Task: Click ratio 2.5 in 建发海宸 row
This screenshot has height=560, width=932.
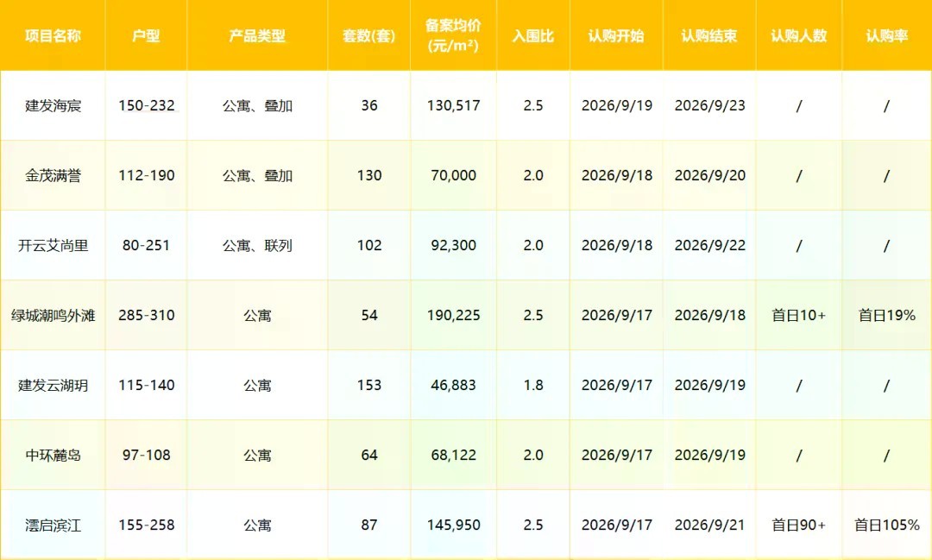Action: (533, 106)
